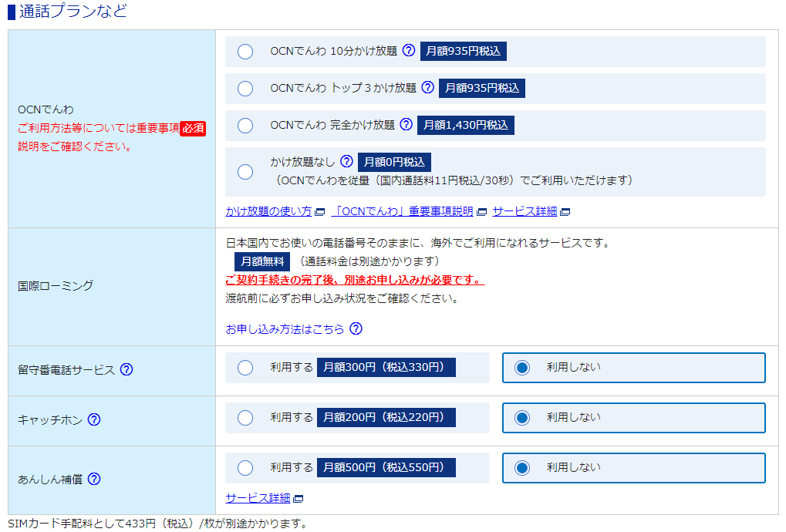Select OCNでんわ 完全かけ放題 radio
The image size is (786, 532).
(x=245, y=125)
